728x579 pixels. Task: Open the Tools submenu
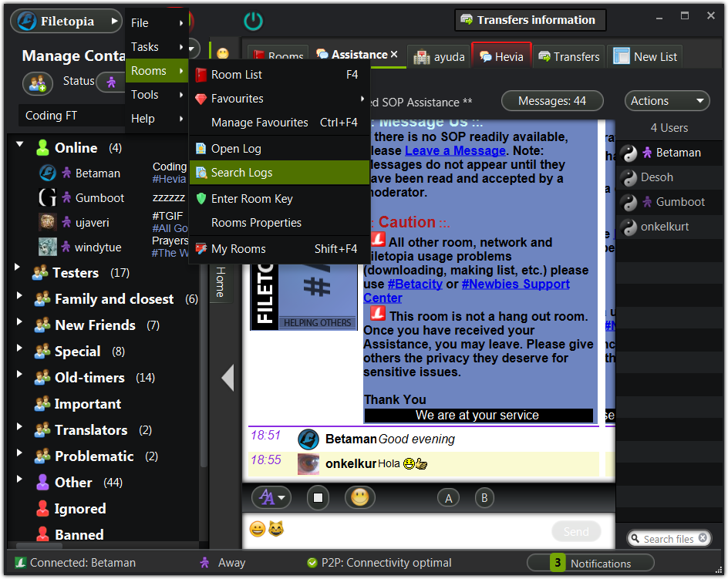(x=157, y=95)
